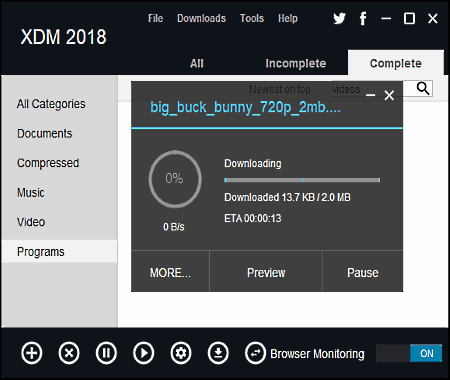The width and height of the screenshot is (450, 380).
Task: Click the Downloaded 13.7 KB / 2.0 MB text
Action: tap(287, 197)
